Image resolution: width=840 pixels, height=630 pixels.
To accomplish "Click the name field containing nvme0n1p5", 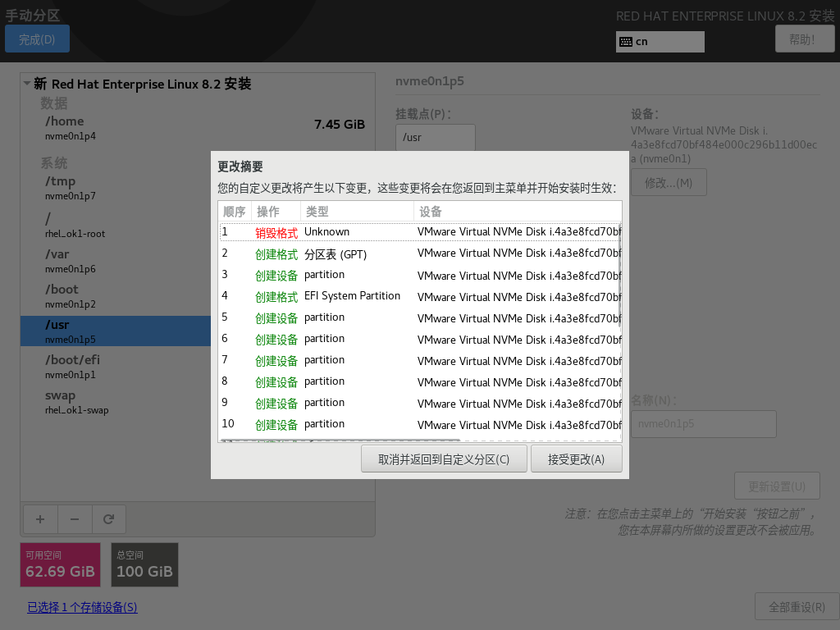I will (x=703, y=424).
